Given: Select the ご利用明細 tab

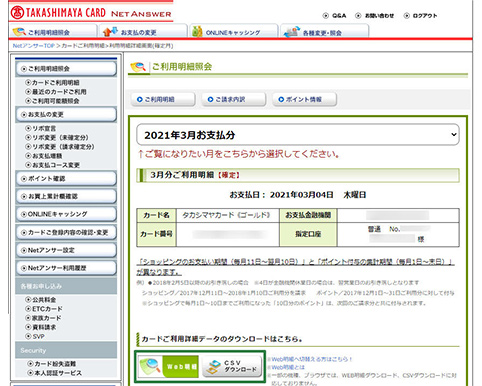Looking at the screenshot, I should (x=163, y=99).
